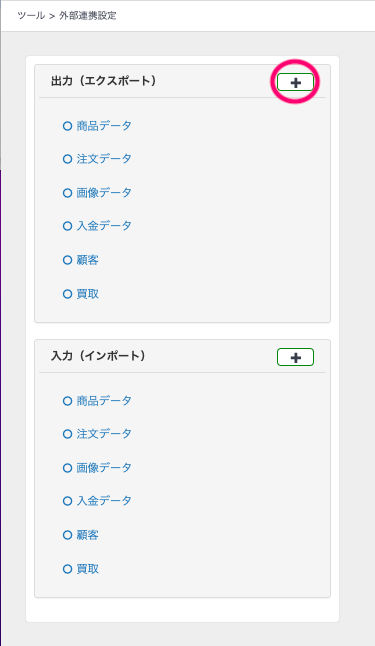Open 顧客 in the export list
This screenshot has width=375, height=646.
[x=87, y=260]
